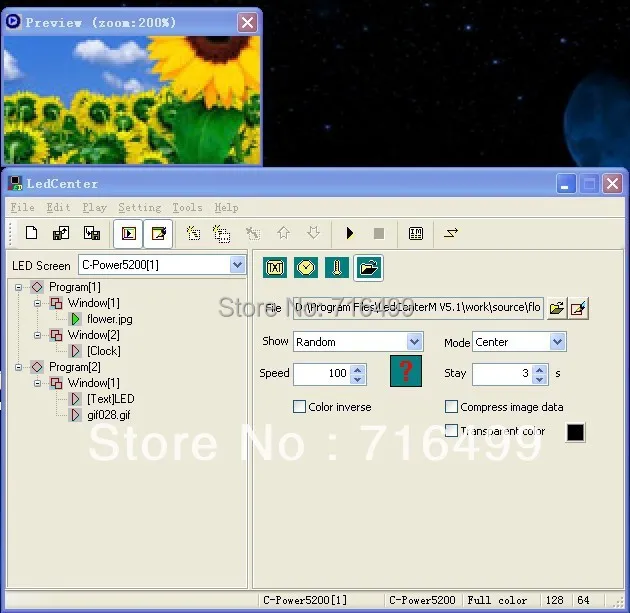Collapse the Program[2] tree node

[x=18, y=367]
